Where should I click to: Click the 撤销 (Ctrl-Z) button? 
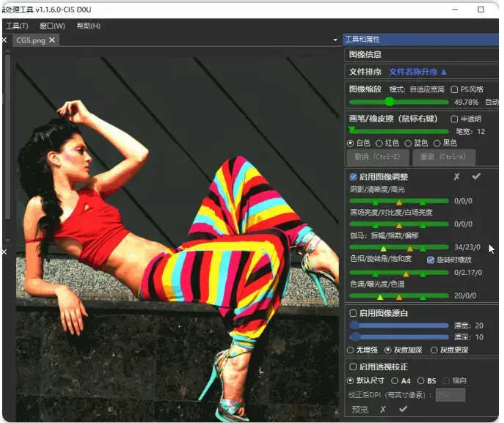tap(377, 157)
